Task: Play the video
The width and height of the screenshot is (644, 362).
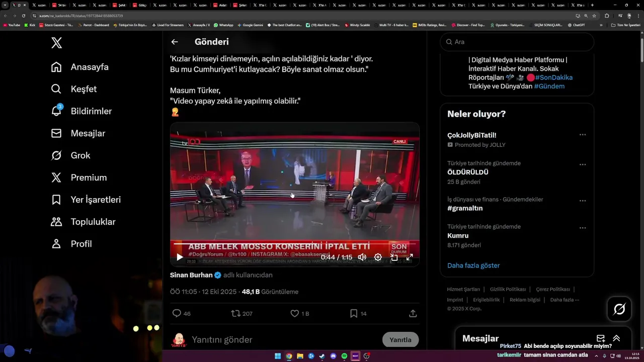Action: pos(180,257)
